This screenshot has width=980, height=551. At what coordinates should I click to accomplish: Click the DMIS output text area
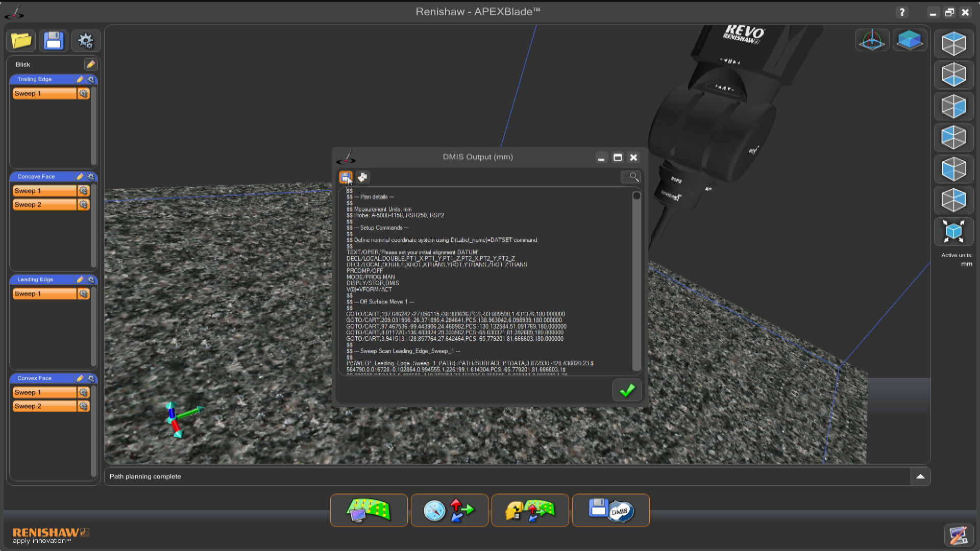click(485, 281)
